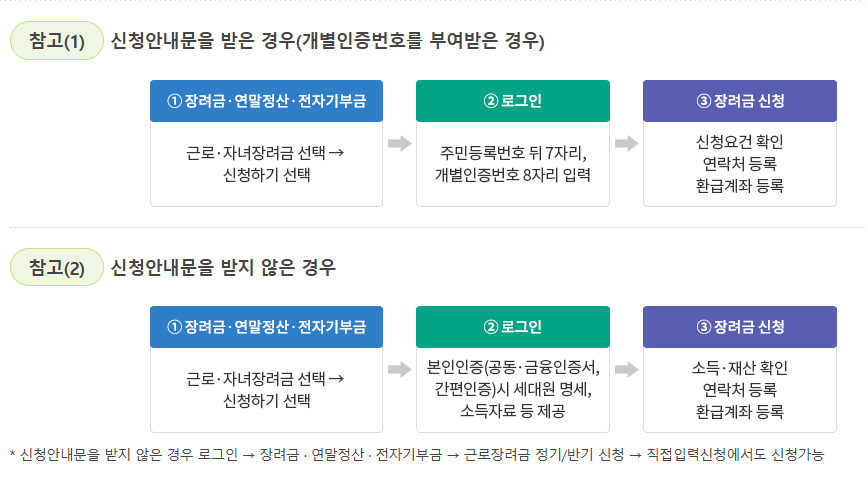Select blue 장려금·연말정산·전자기부금 header in 참고(2)
867x478 pixels.
click(267, 327)
